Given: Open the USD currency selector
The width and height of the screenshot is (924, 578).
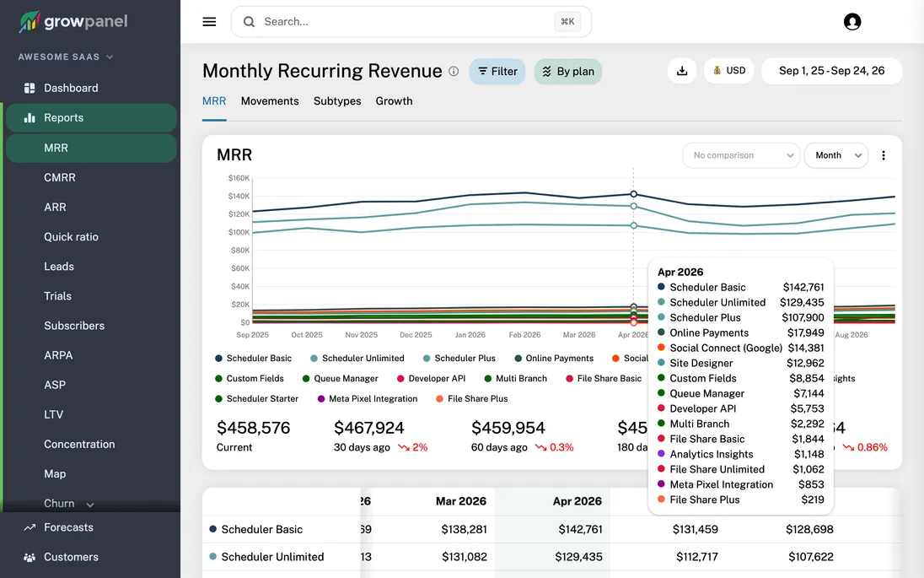Looking at the screenshot, I should (x=729, y=71).
